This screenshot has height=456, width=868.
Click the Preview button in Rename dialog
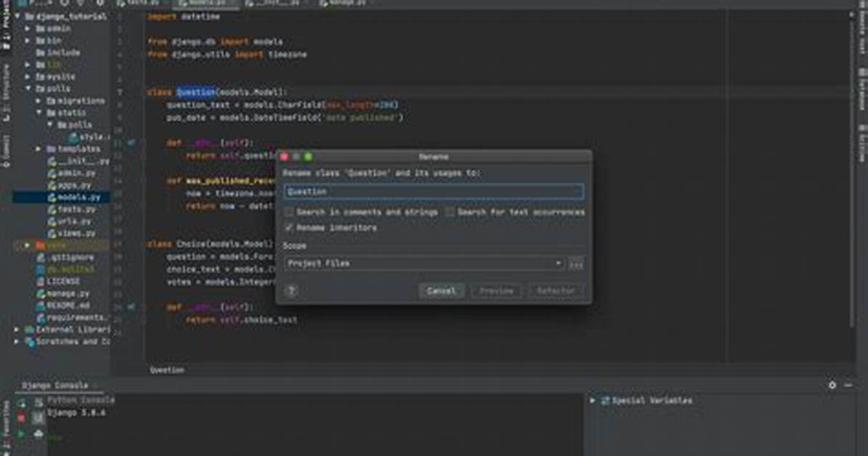click(x=496, y=291)
